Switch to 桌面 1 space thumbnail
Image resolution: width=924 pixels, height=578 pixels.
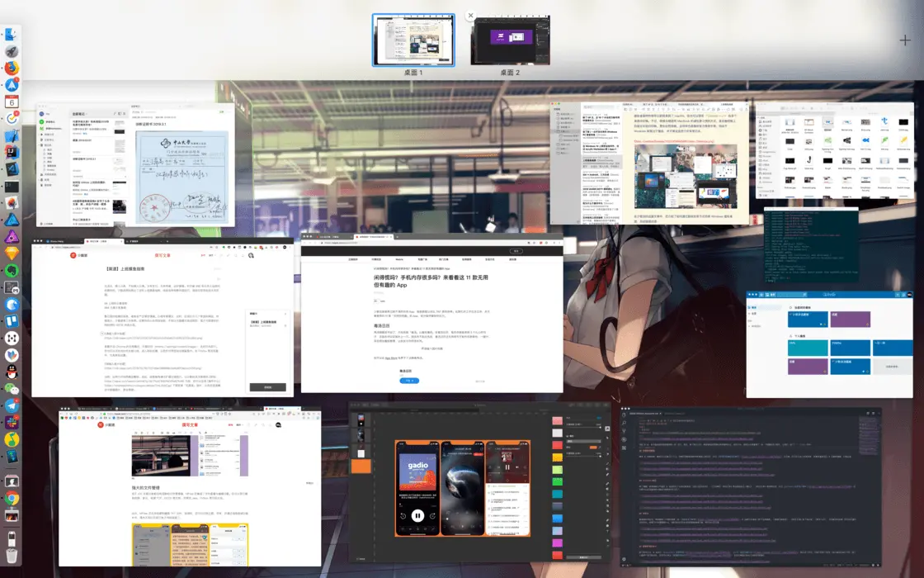pos(413,40)
